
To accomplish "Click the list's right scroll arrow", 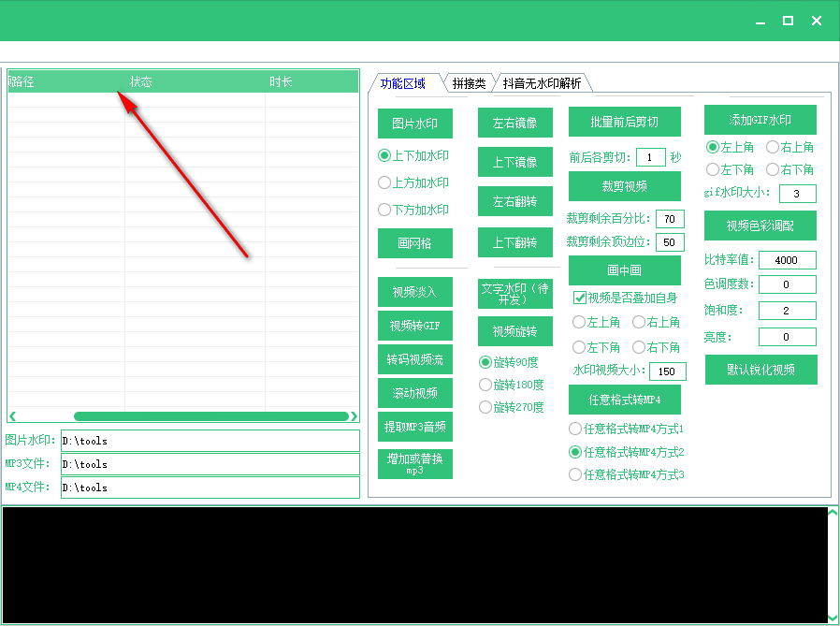I will [354, 416].
